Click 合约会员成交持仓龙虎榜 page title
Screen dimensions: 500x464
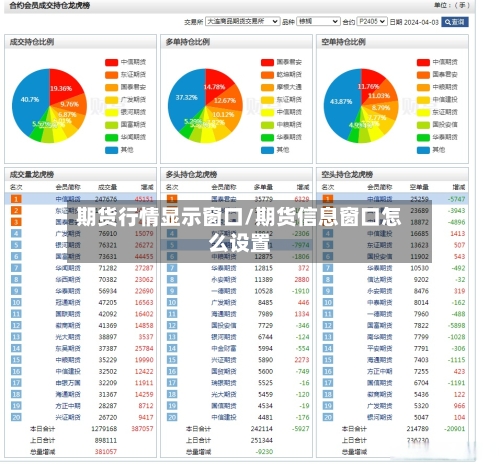50,6
